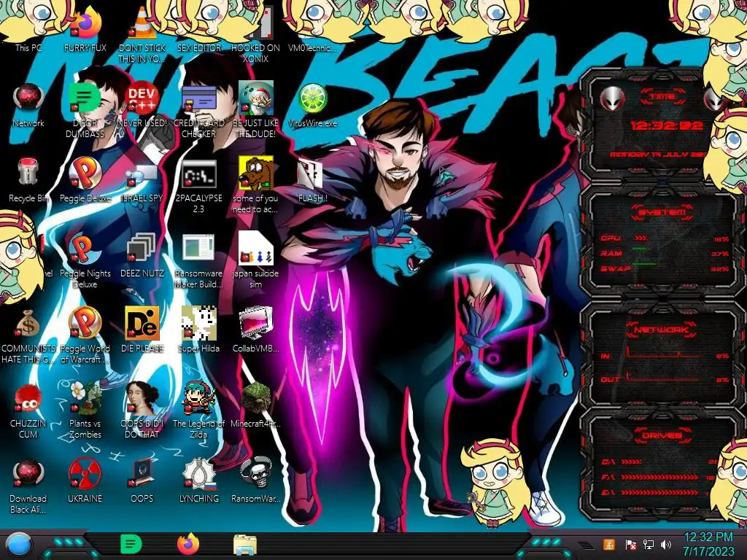Click the volume speaker tray icon
747x560 pixels.
(x=666, y=544)
